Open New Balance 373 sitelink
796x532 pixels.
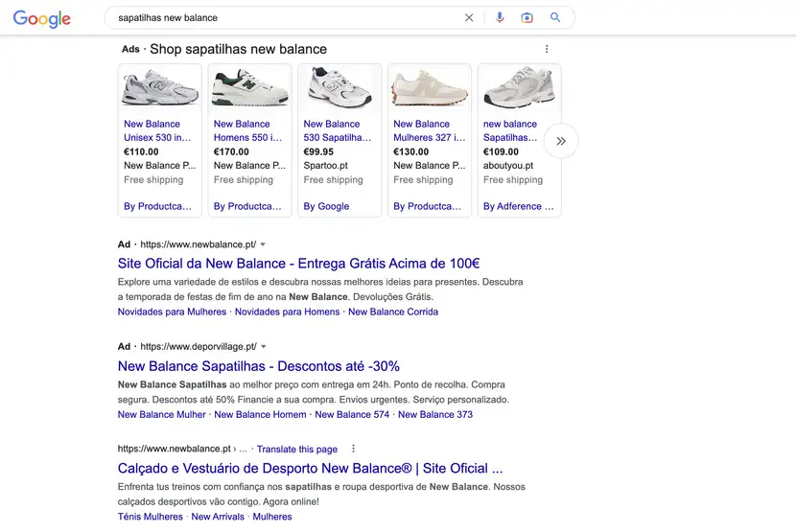[x=435, y=414]
